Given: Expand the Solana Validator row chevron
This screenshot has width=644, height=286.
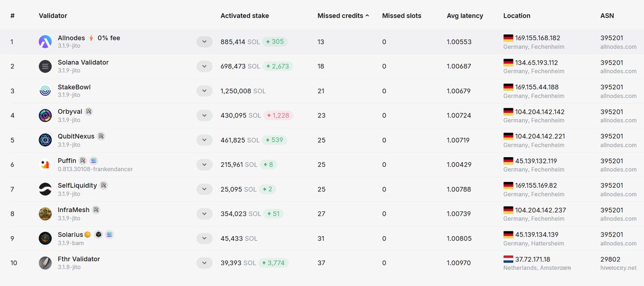Looking at the screenshot, I should (205, 67).
